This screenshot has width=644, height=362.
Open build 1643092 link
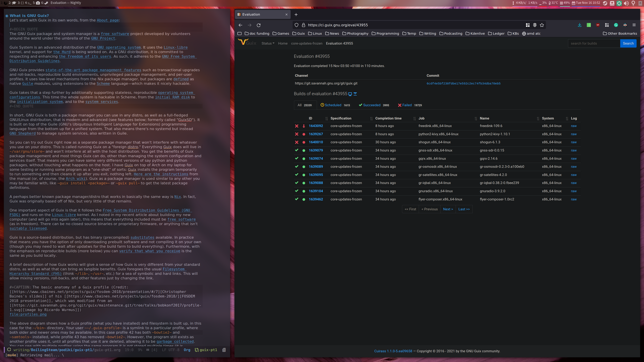point(316,126)
